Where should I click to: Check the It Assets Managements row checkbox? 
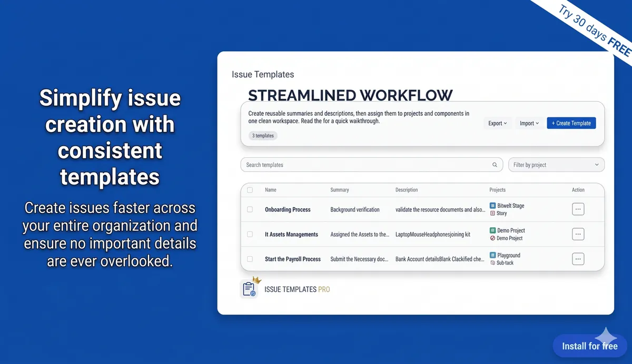[250, 234]
